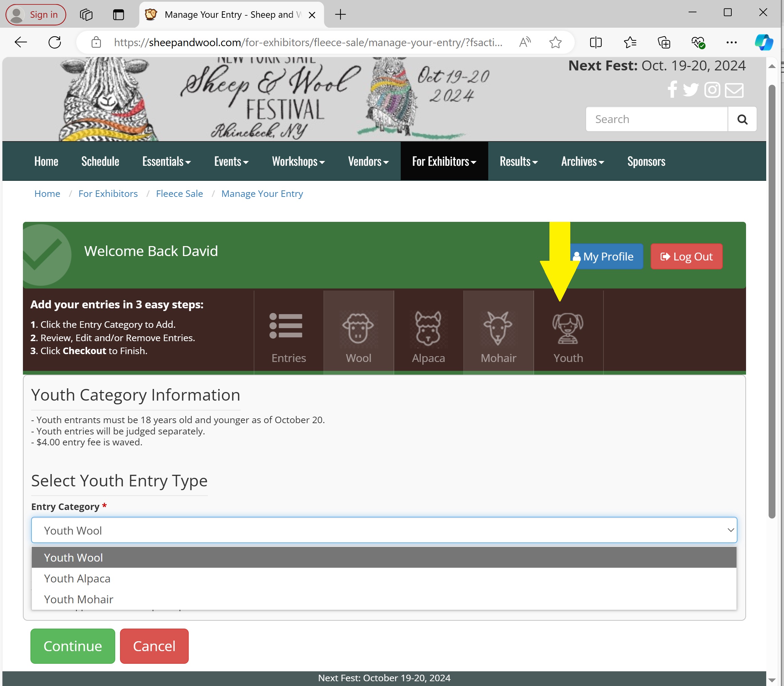The width and height of the screenshot is (784, 686).
Task: Close the Manage Your Entry tab
Action: point(312,15)
